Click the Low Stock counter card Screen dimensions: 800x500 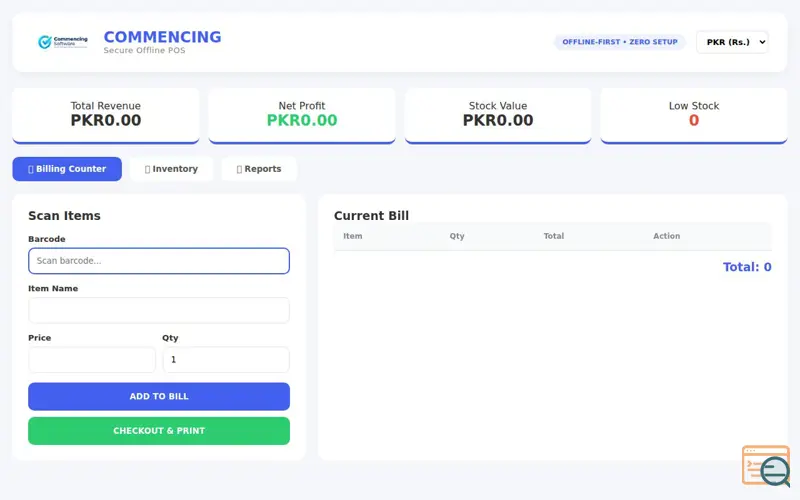point(694,116)
